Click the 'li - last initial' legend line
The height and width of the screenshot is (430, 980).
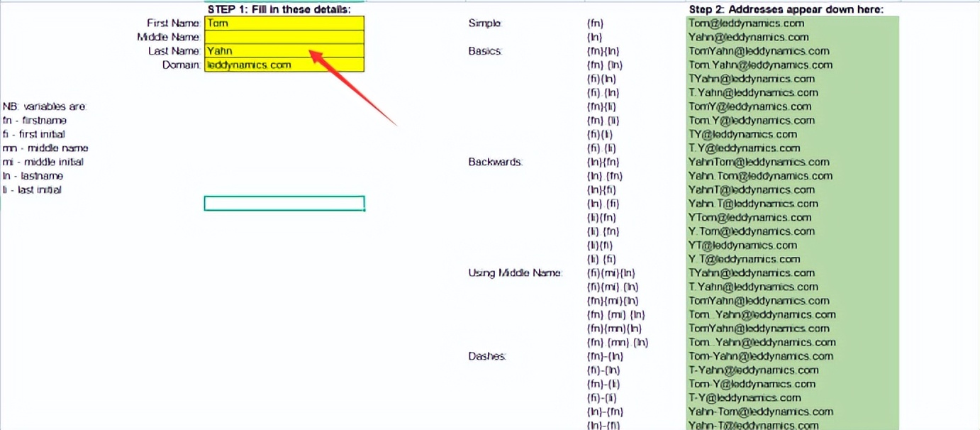pyautogui.click(x=32, y=189)
